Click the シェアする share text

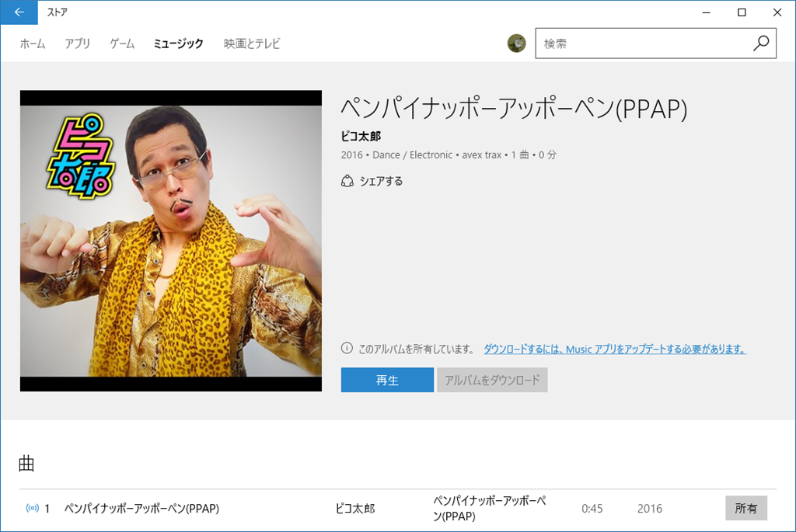click(381, 181)
